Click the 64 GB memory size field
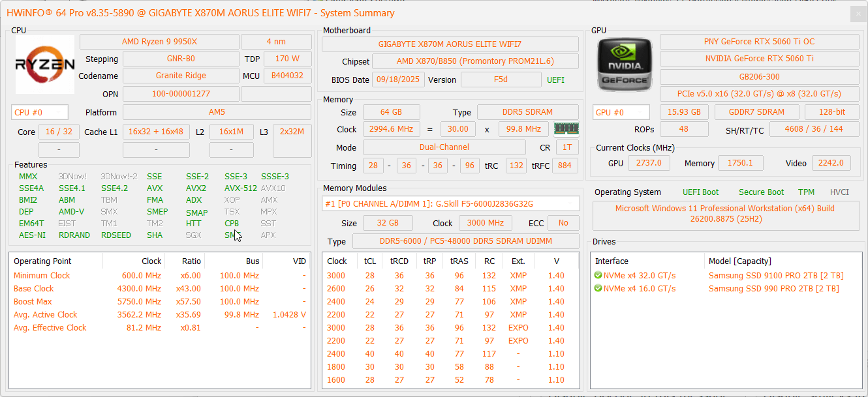 tap(391, 112)
